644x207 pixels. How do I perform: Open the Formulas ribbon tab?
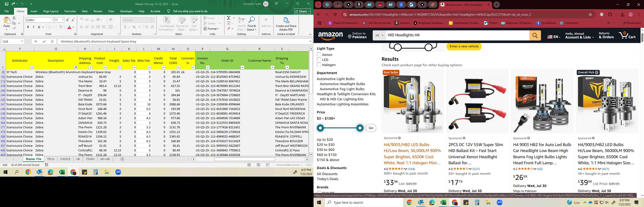click(70, 11)
